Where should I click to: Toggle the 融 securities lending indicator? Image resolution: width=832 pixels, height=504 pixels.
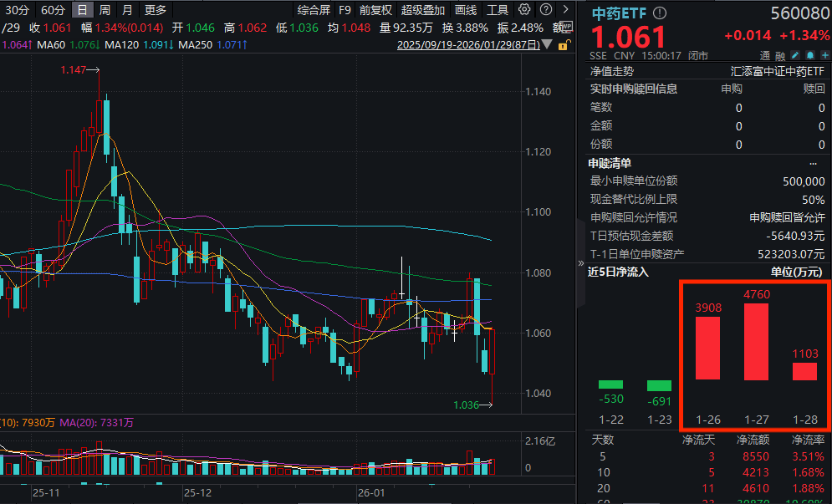tap(780, 55)
